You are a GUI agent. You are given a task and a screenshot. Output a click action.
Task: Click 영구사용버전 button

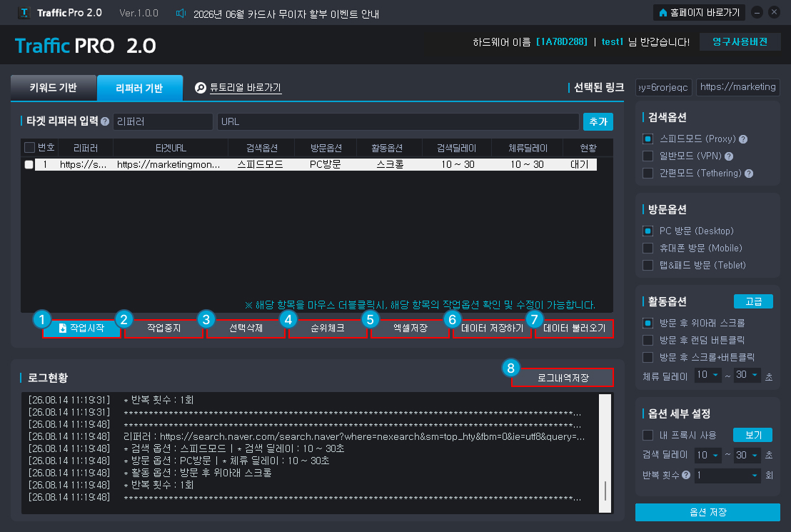(x=740, y=42)
